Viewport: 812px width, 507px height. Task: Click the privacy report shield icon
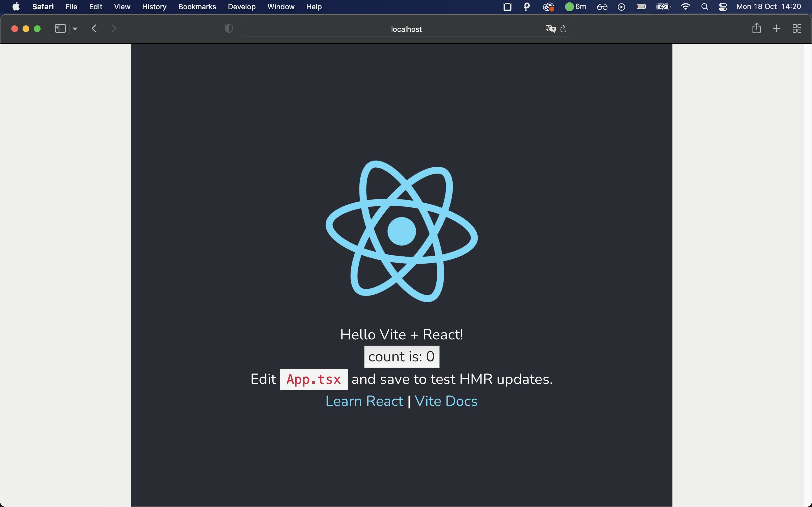(228, 29)
